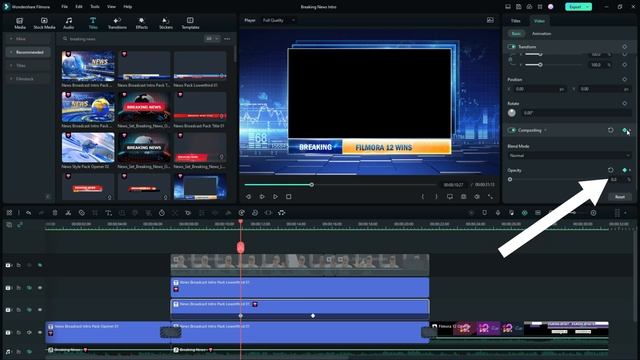
Task: Open the Media tab
Action: [20, 23]
